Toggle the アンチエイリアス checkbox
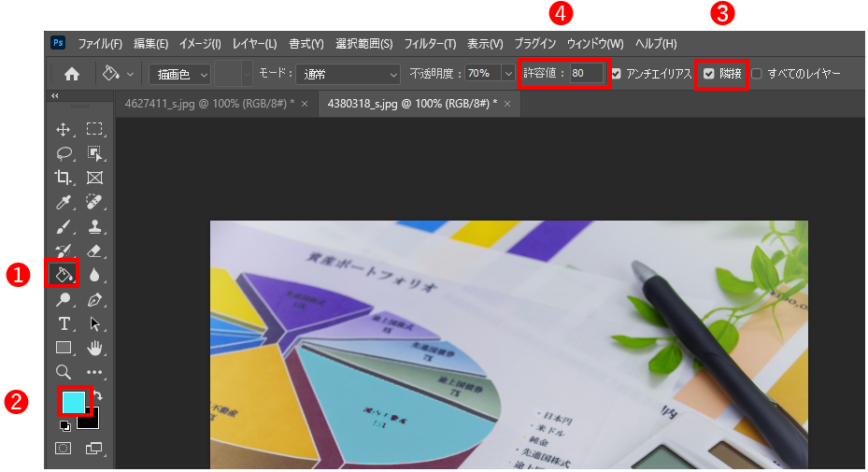 click(x=617, y=74)
